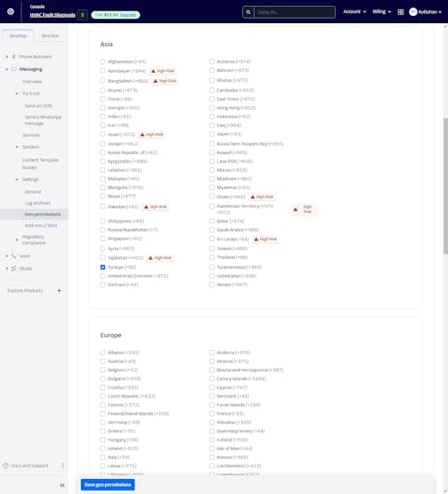Click the Twilio home logo icon
The image size is (448, 494).
click(x=11, y=12)
